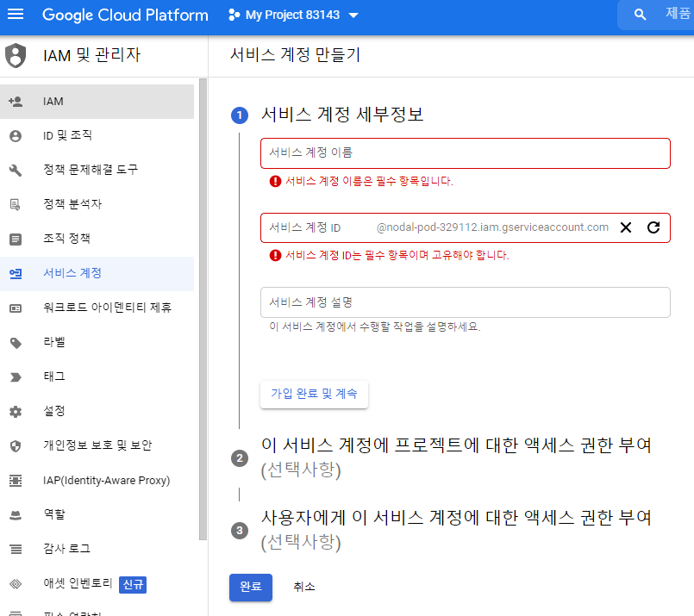Click the shield icon for 개인정보 보호 및 보안
The image size is (694, 616).
pos(16,446)
